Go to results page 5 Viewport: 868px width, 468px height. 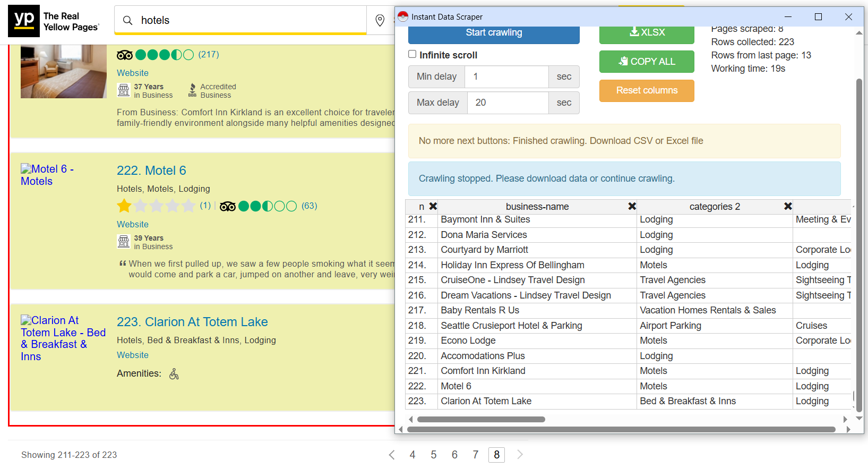tap(434, 455)
